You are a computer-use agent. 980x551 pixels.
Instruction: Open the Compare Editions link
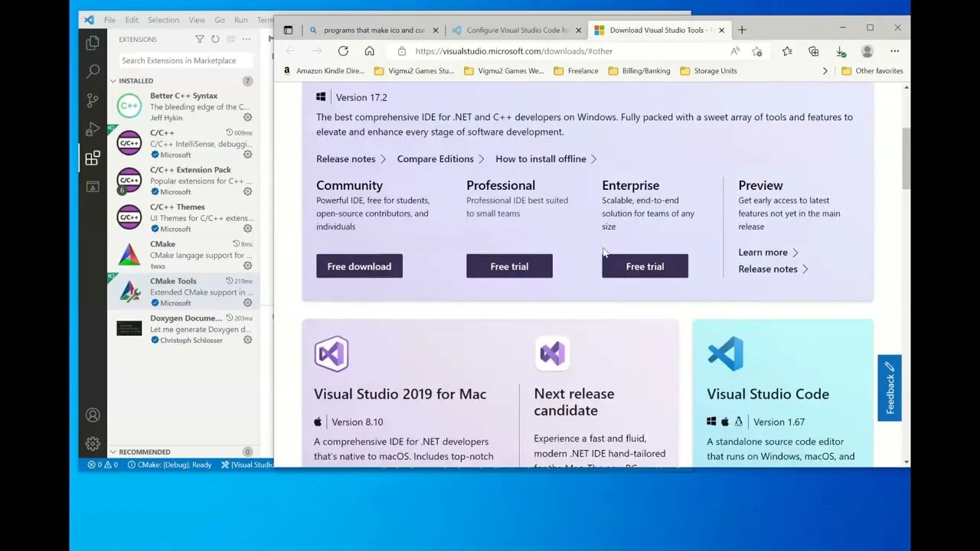(435, 159)
